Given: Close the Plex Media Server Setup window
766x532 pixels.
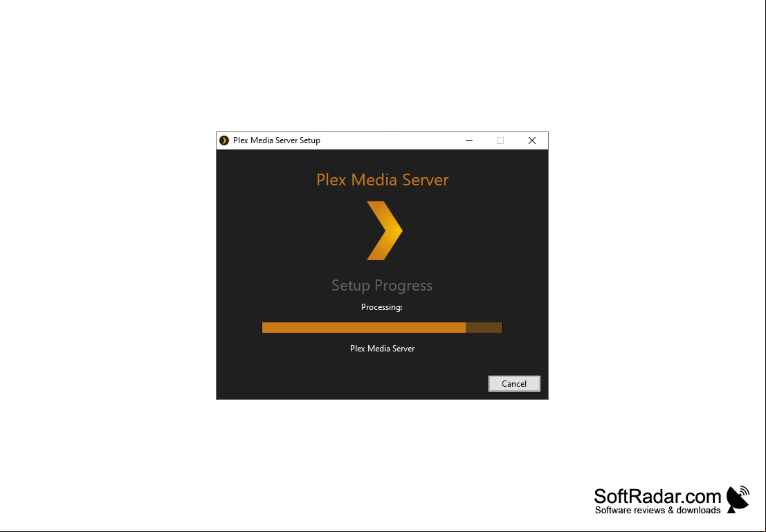Looking at the screenshot, I should 532,140.
